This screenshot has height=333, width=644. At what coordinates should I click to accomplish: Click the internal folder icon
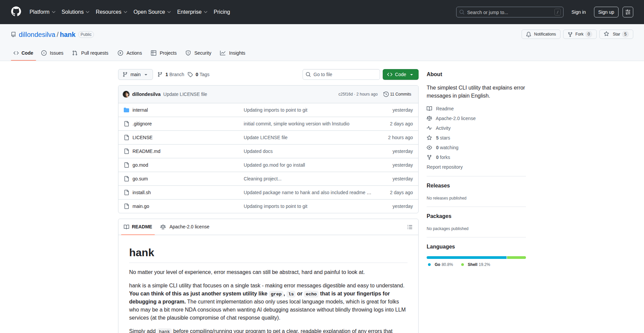126,110
